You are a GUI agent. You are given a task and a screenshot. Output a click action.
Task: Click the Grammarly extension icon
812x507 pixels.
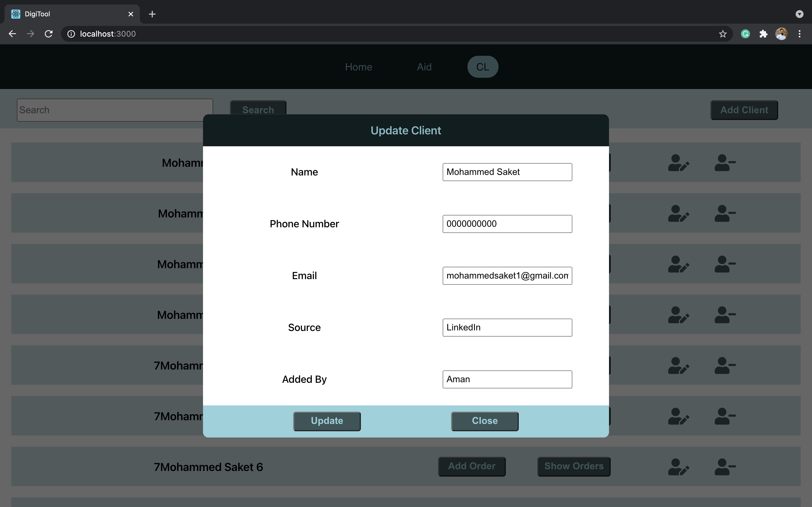point(745,34)
